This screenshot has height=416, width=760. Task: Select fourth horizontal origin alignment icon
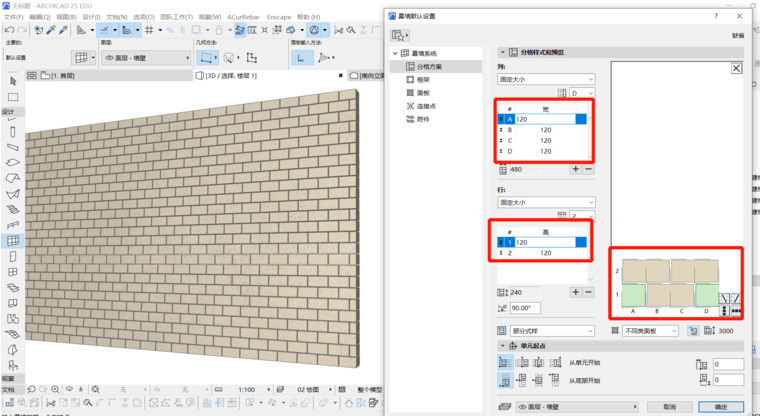coord(555,363)
